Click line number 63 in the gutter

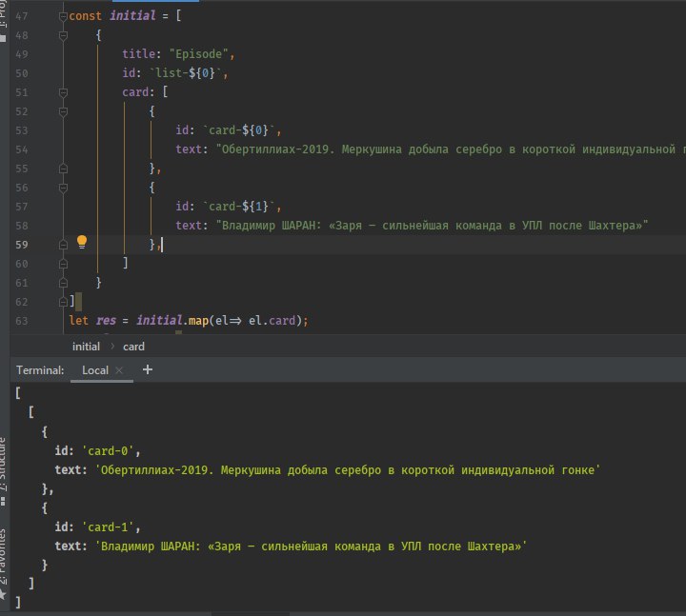pyautogui.click(x=22, y=320)
